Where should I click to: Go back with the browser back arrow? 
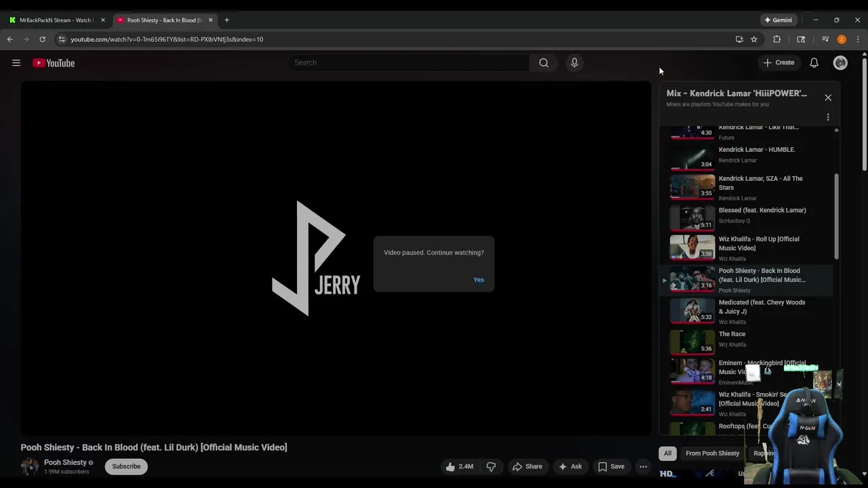10,39
